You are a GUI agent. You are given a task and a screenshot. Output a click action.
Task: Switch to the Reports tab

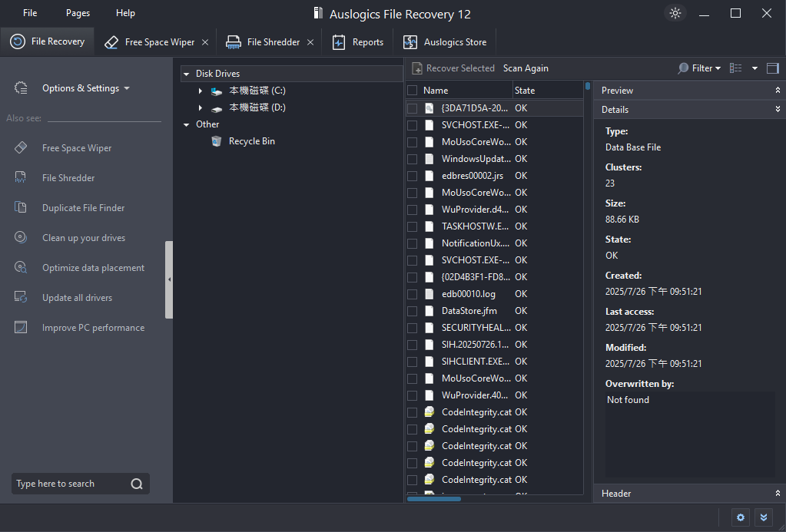click(358, 42)
